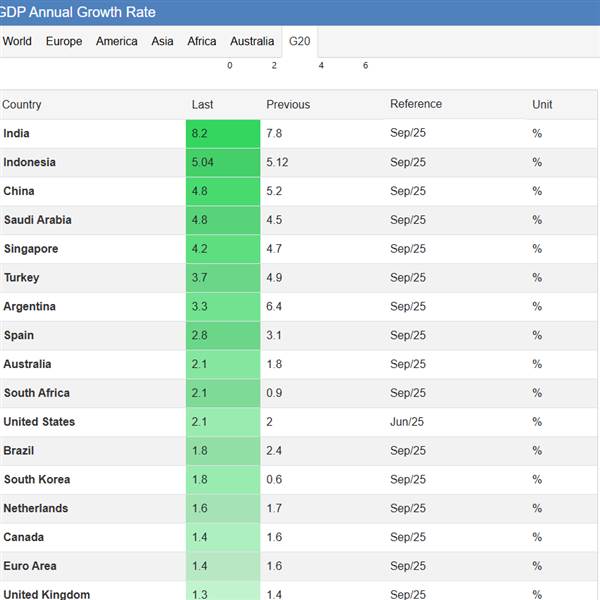
Task: Click the active G20 tab
Action: (x=299, y=41)
